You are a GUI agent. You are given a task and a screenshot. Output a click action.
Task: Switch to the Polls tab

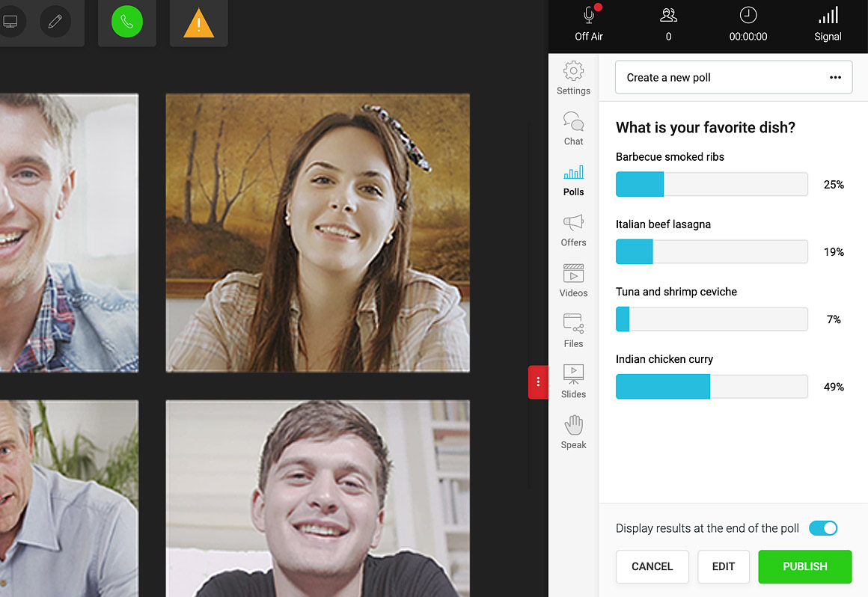click(x=573, y=180)
